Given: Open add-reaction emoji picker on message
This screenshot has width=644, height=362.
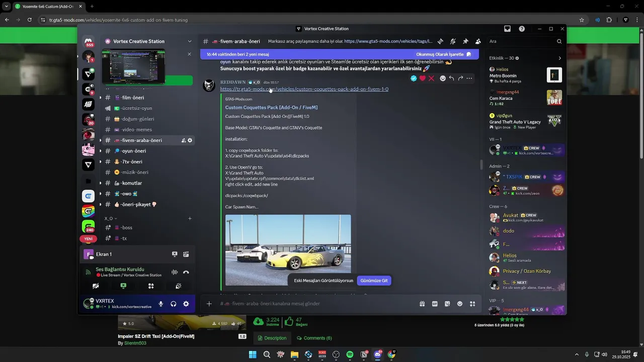Looking at the screenshot, I should point(443,78).
